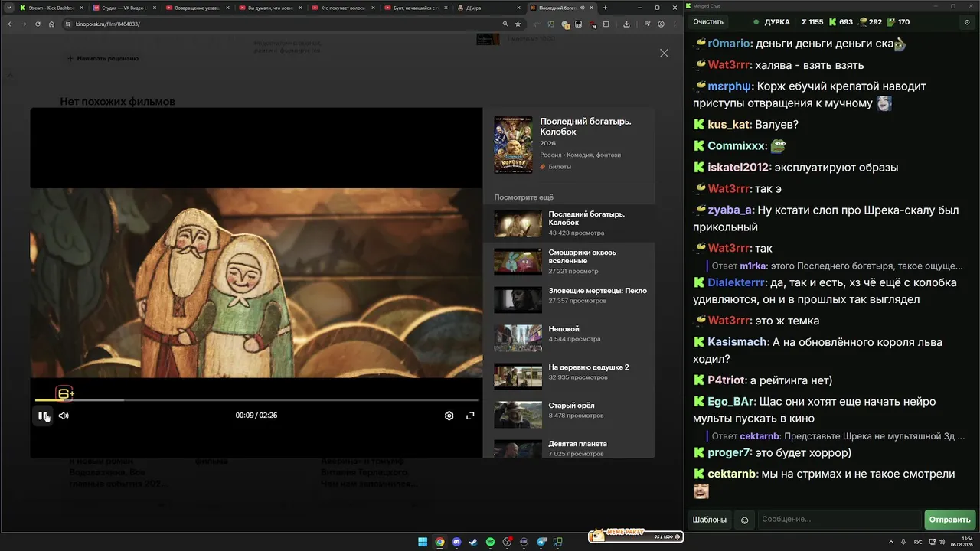The image size is (980, 551).
Task: Enter fullscreen video mode
Action: pyautogui.click(x=470, y=416)
